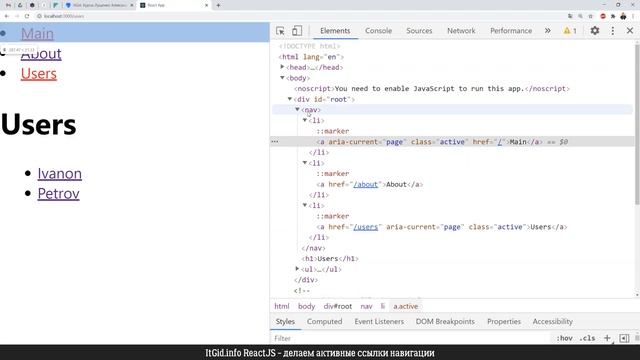
Task: Open the Properties tab
Action: tap(504, 322)
